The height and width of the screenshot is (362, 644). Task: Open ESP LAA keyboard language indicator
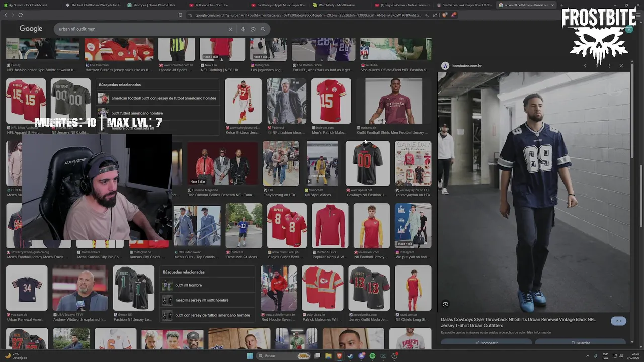tap(605, 356)
